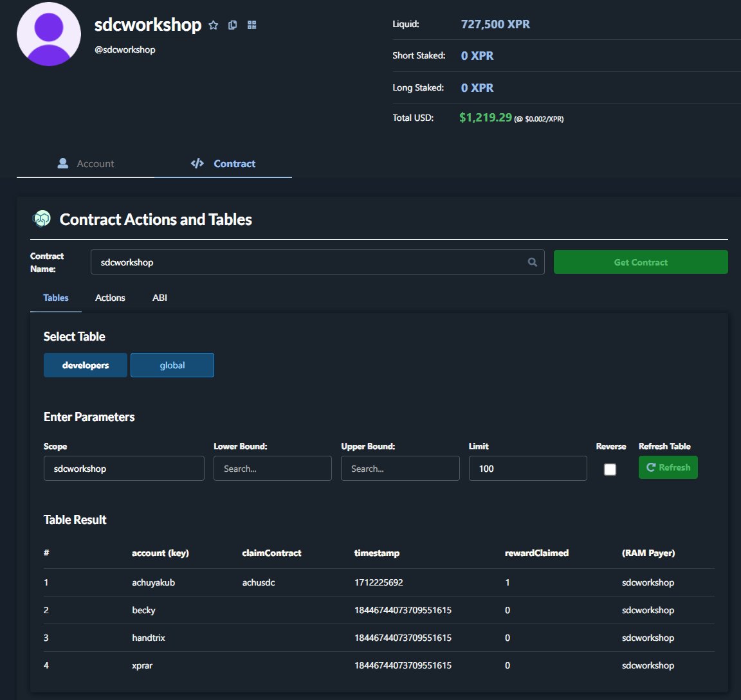Click the RAM payer sdcworkshop in handtrix row
Screen dimensions: 741x700
[648, 638]
